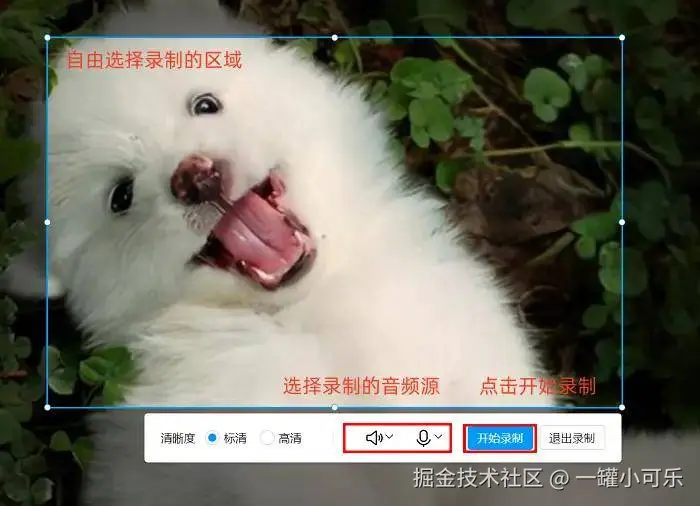Open the microphone source dropdown arrow
700x506 pixels.
pyautogui.click(x=438, y=436)
